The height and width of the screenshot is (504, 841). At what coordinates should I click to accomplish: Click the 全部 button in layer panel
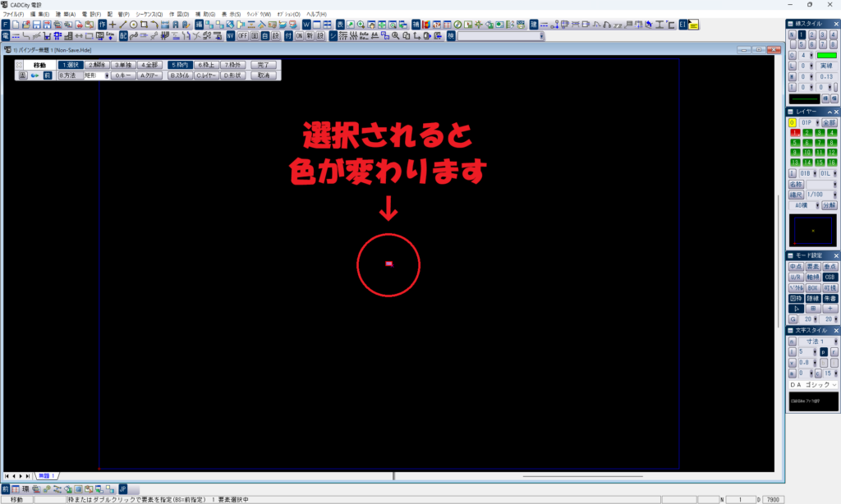tap(830, 123)
